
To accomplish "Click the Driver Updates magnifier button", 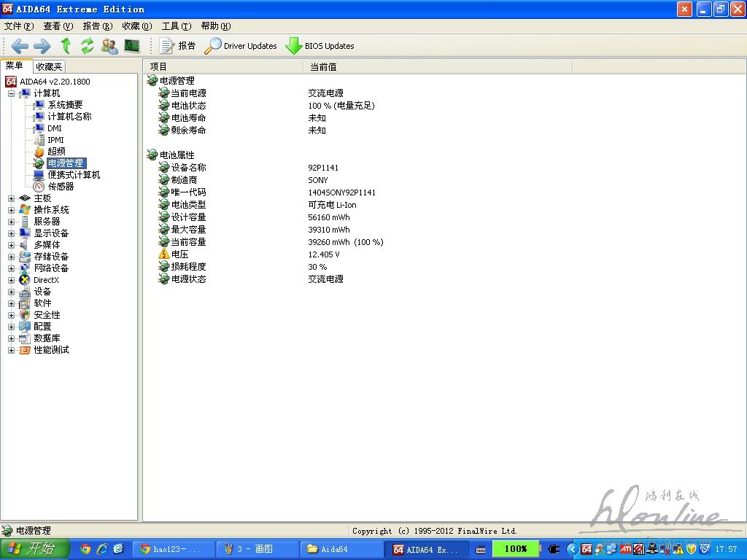I will (241, 46).
